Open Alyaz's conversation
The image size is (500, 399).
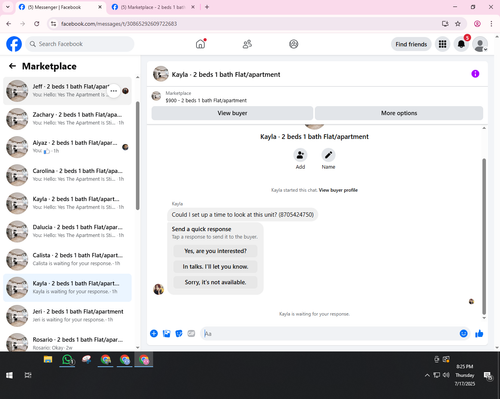click(x=67, y=147)
